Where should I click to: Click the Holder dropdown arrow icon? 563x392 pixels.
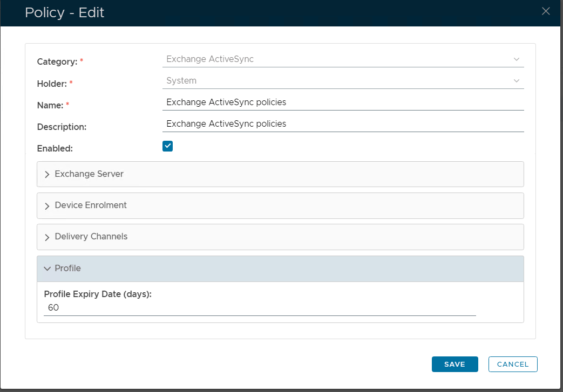pos(516,81)
